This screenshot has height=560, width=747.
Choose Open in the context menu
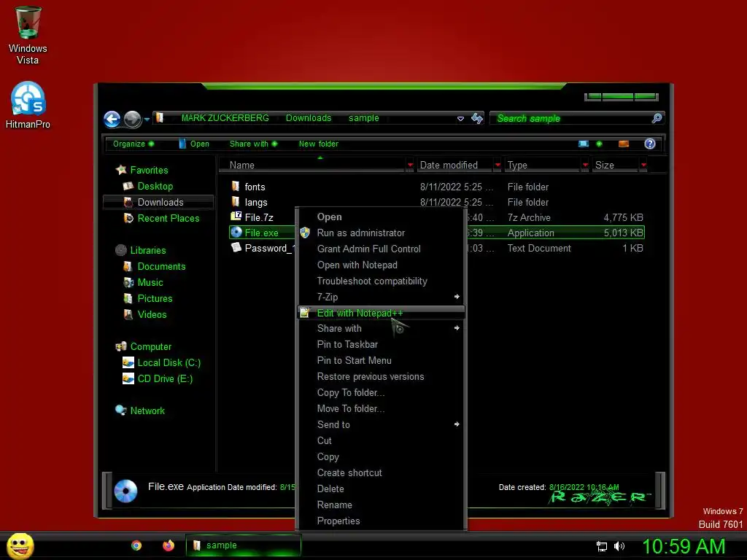[381, 217]
